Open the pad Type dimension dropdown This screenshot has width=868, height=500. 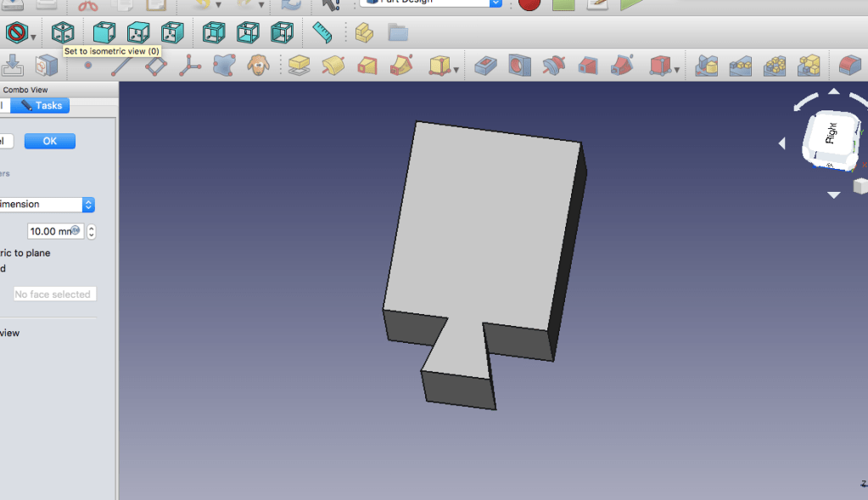pyautogui.click(x=87, y=205)
